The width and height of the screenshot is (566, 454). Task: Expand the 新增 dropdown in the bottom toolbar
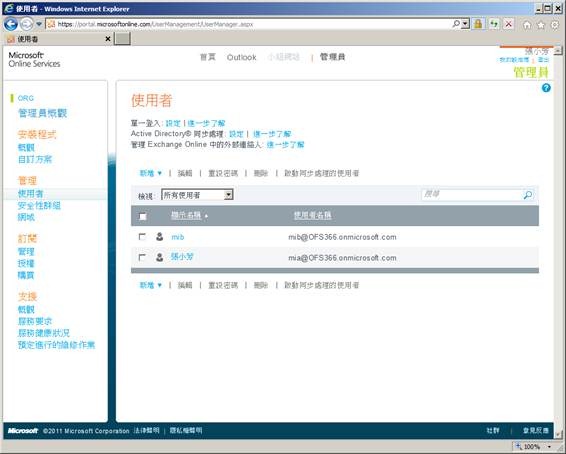click(151, 285)
